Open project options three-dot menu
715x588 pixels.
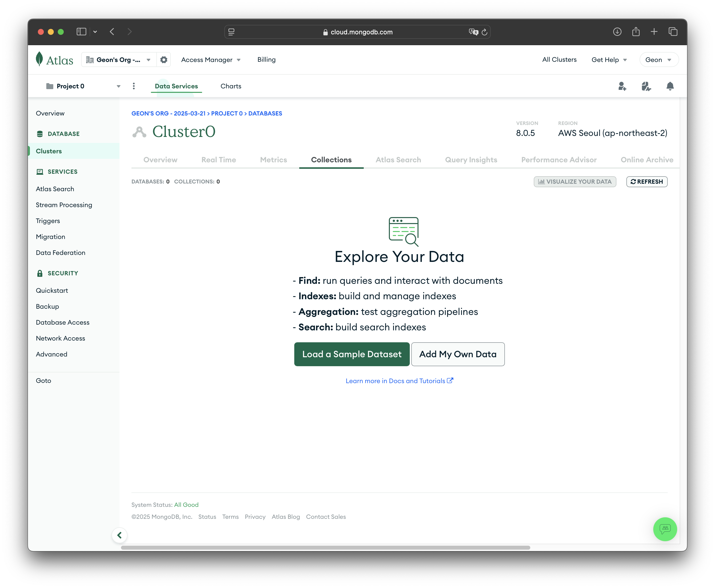pyautogui.click(x=134, y=86)
